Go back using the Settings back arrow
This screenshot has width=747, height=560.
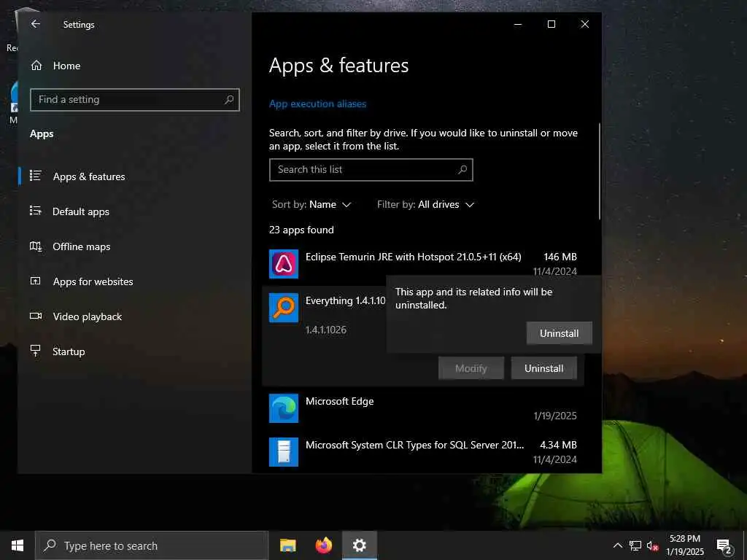[35, 24]
